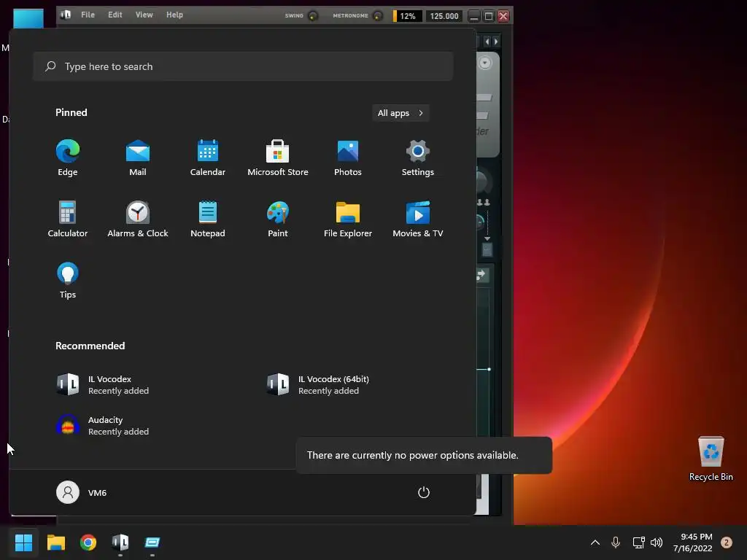
Task: Open the Tips app
Action: [x=68, y=281]
